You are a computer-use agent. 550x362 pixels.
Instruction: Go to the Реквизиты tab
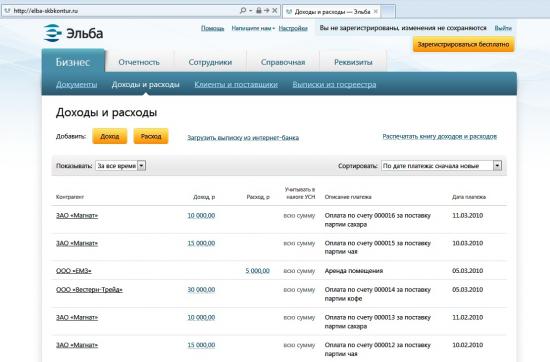pos(353,62)
